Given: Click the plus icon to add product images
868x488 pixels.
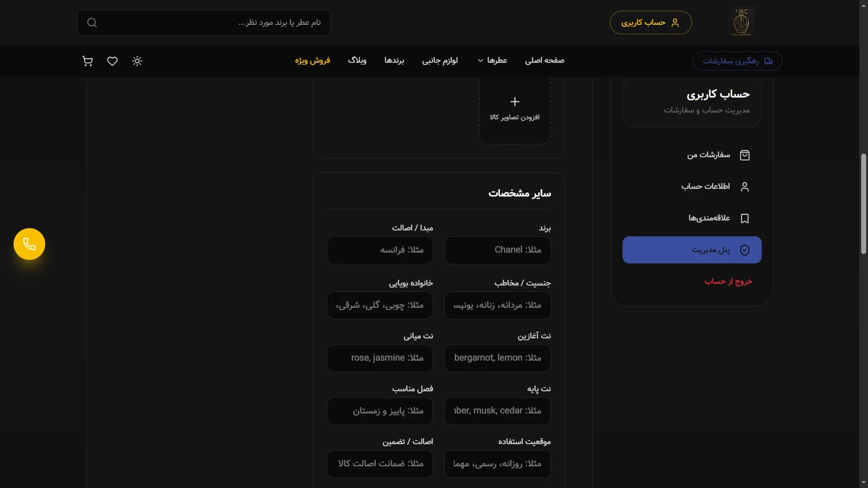Looking at the screenshot, I should (x=514, y=102).
